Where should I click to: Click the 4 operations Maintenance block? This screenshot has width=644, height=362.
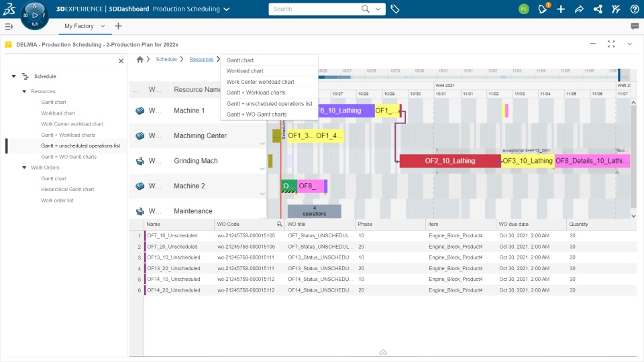coord(314,211)
